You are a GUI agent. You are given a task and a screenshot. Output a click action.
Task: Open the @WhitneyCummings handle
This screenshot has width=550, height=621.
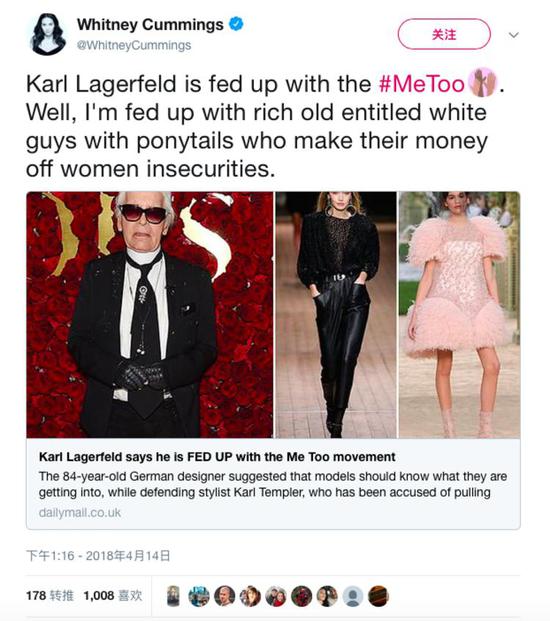tap(134, 45)
